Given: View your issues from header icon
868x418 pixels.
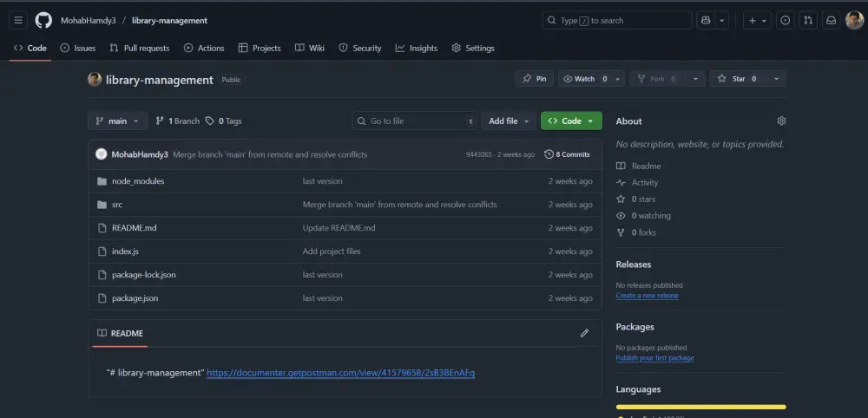Looking at the screenshot, I should pyautogui.click(x=785, y=21).
